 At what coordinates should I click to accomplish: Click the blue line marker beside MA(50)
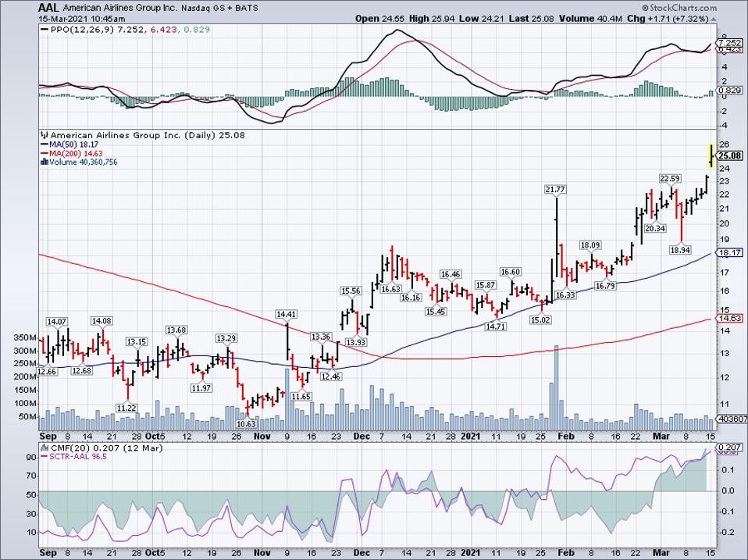(x=45, y=144)
